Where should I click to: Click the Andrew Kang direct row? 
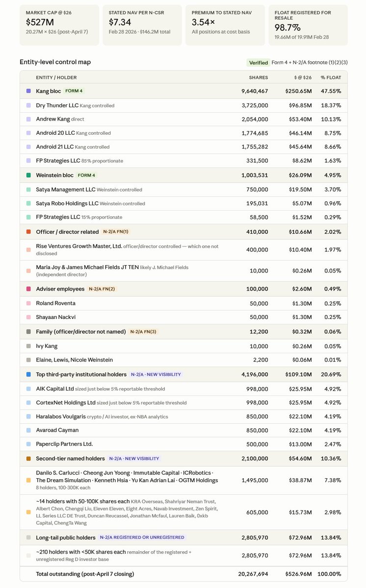(x=183, y=119)
